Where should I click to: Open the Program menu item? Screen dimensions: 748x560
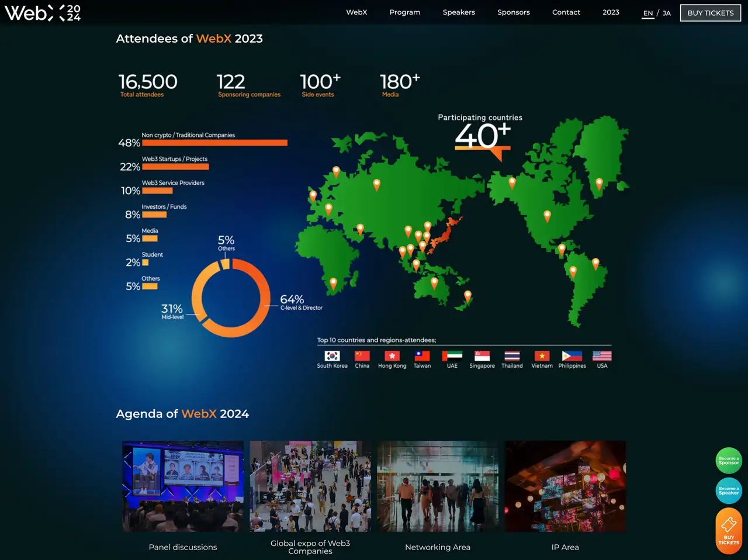(404, 12)
